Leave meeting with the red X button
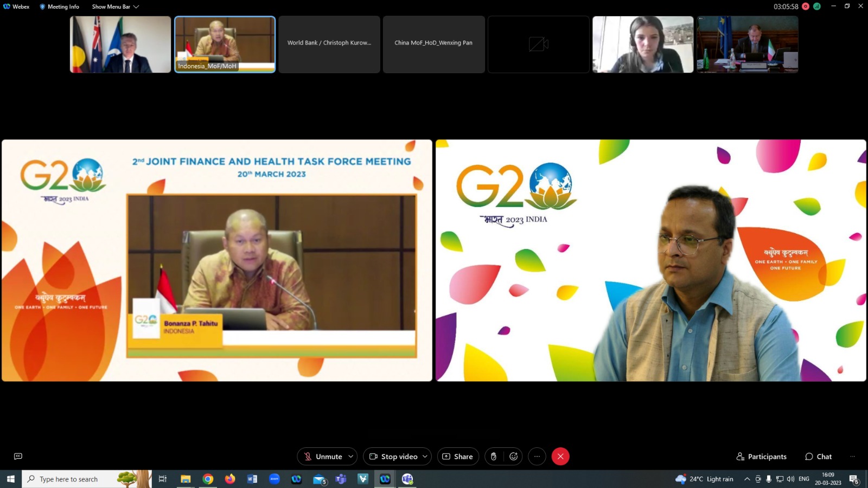 [x=560, y=457]
